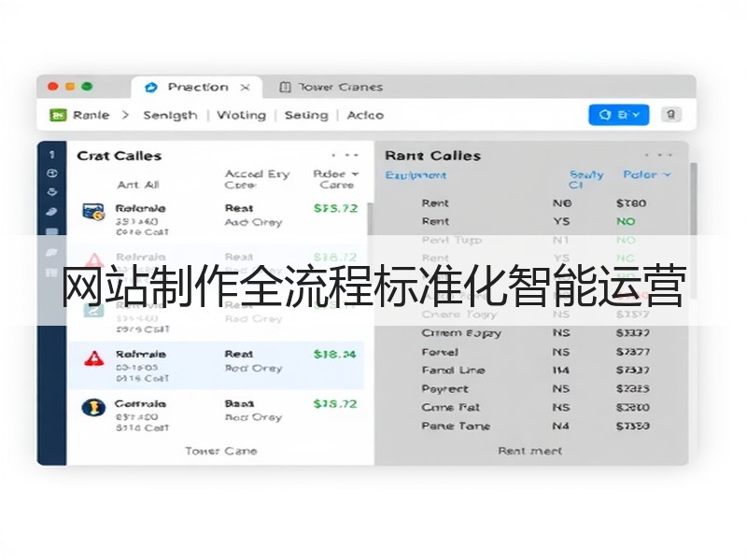Select the Rent row with value NO $780
Viewport: 747px width, 560px height.
point(533,203)
